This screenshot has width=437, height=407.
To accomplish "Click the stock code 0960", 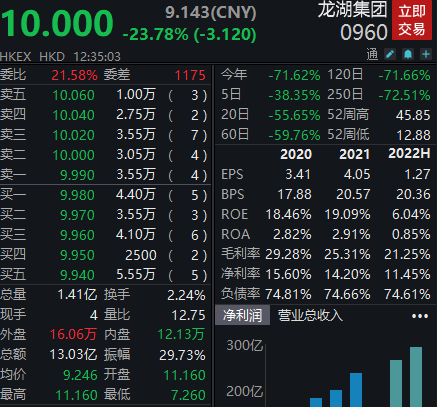I will (364, 32).
